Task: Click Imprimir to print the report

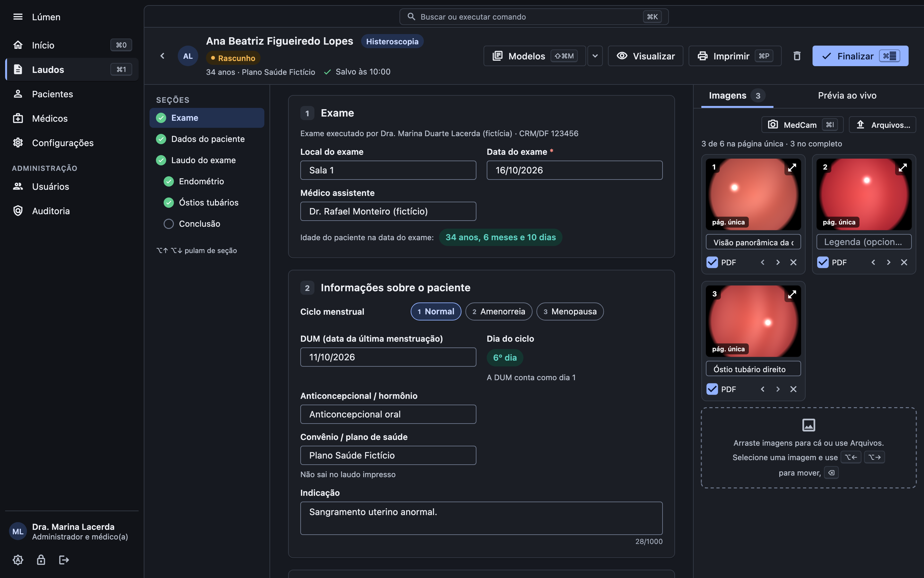Action: 735,56
